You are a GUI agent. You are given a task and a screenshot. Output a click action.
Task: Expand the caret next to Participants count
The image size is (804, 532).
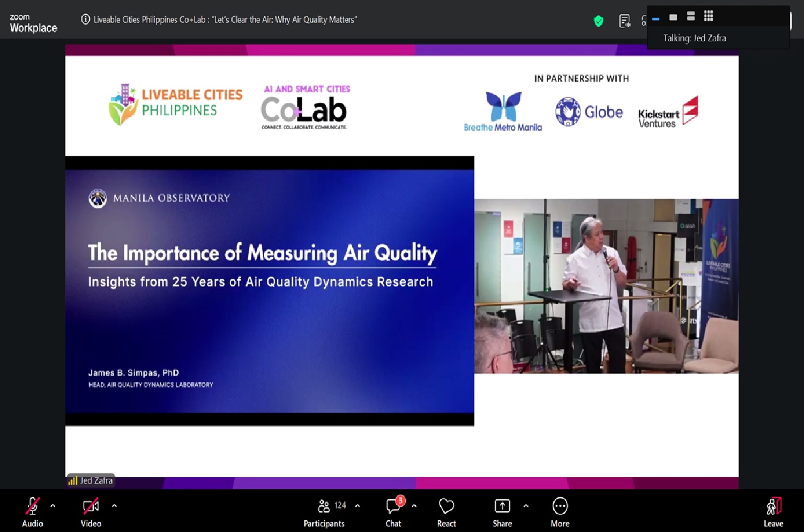358,505
